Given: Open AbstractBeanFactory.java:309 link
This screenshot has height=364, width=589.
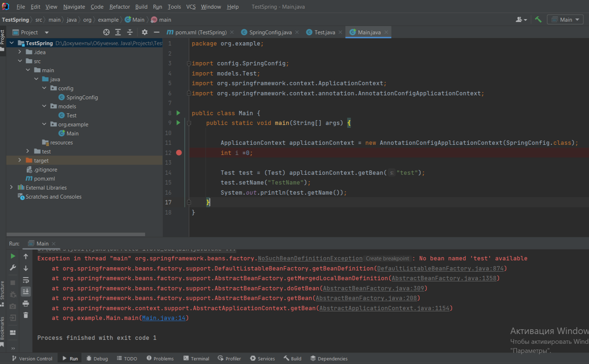Looking at the screenshot, I should pyautogui.click(x=374, y=289).
